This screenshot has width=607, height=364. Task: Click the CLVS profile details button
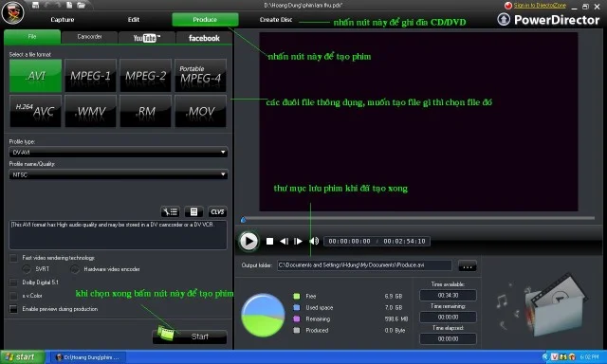click(x=217, y=211)
